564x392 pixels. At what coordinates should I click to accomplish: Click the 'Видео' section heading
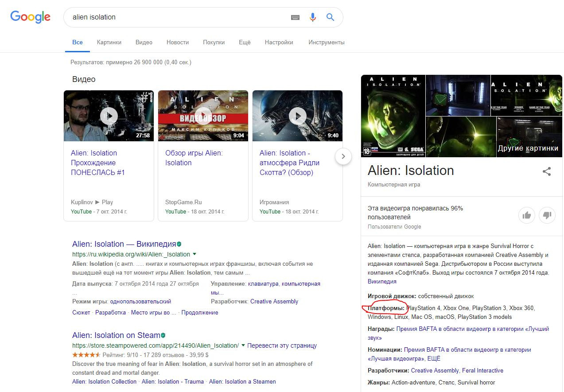pyautogui.click(x=84, y=79)
